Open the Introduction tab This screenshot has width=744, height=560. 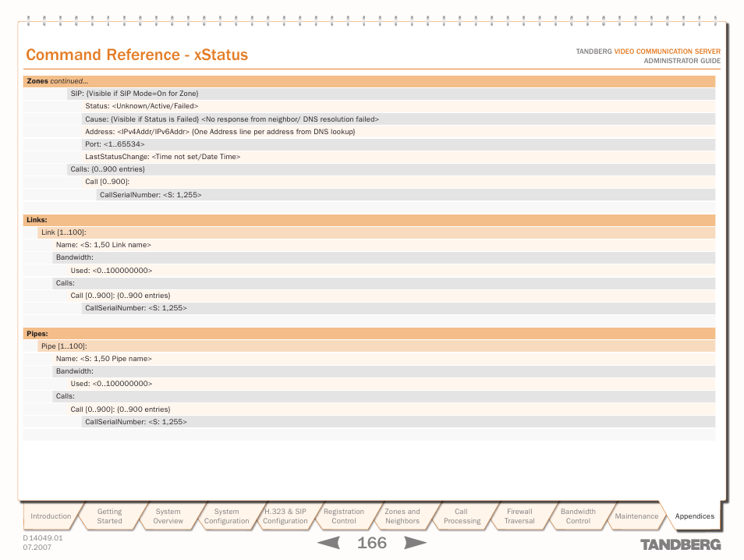(51, 516)
